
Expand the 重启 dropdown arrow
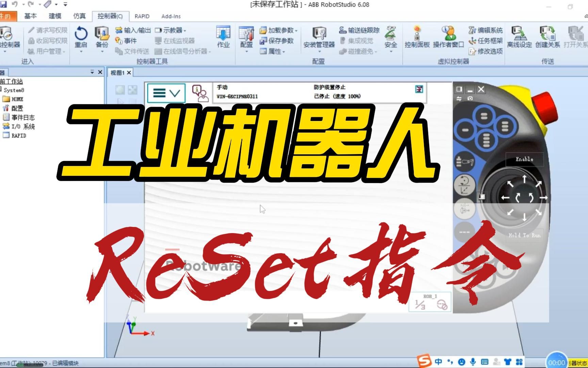[81, 51]
